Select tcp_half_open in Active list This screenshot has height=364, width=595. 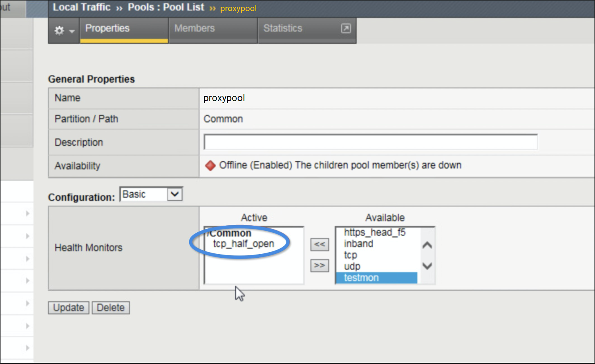(244, 244)
